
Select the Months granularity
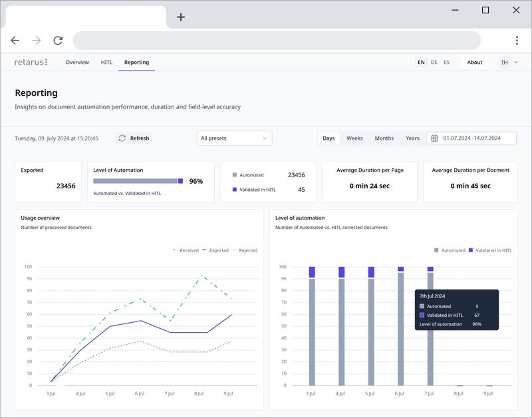[x=384, y=138]
